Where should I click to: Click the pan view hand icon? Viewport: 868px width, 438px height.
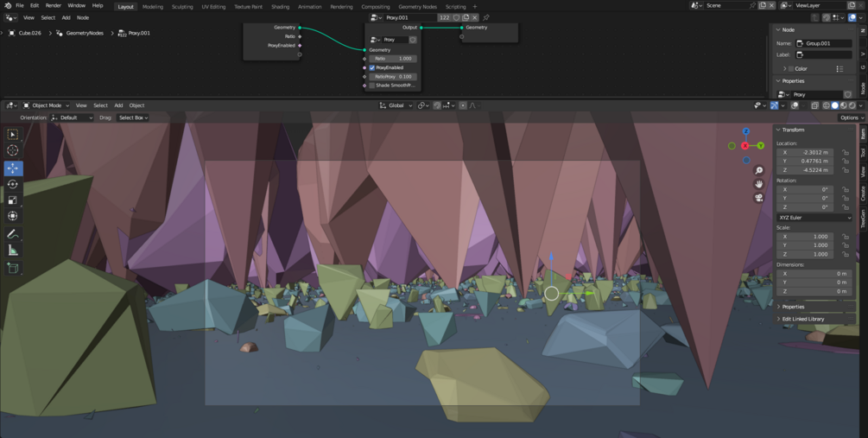759,184
